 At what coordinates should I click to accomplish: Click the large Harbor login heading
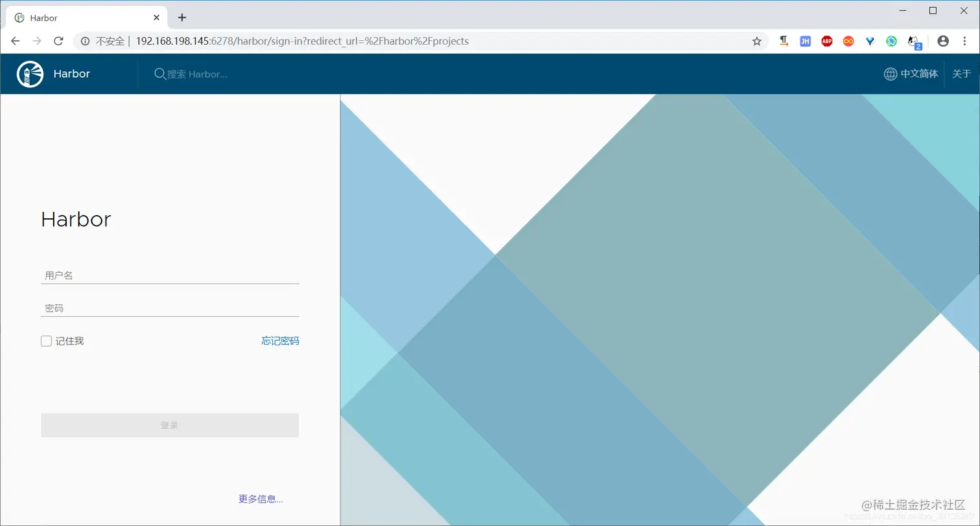(x=76, y=219)
